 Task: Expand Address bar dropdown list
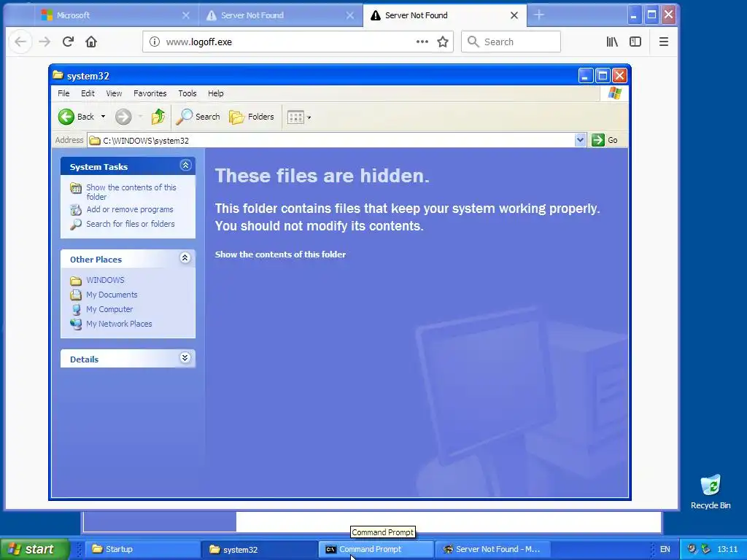(580, 140)
